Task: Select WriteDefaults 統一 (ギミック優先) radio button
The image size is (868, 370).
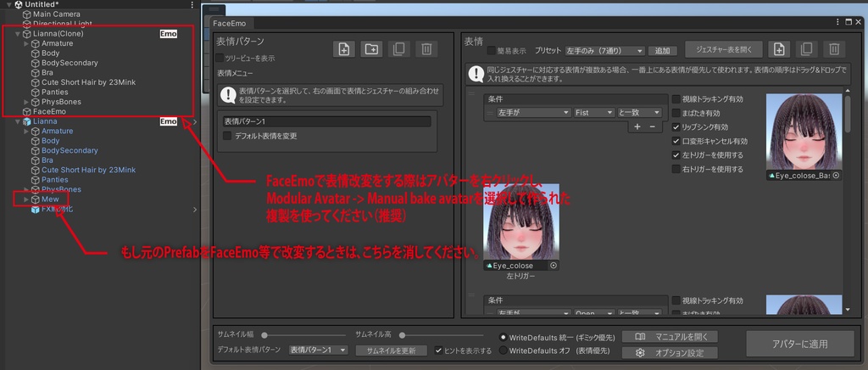Action: 504,336
